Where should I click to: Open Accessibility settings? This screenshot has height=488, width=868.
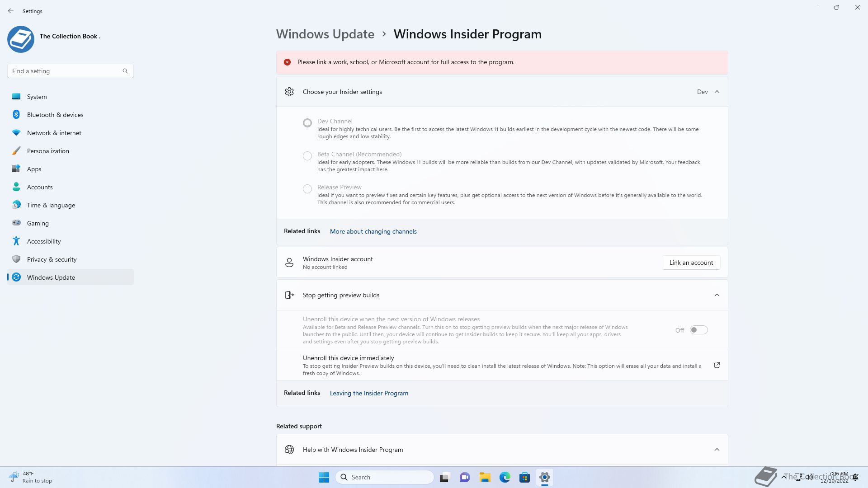(x=71, y=241)
